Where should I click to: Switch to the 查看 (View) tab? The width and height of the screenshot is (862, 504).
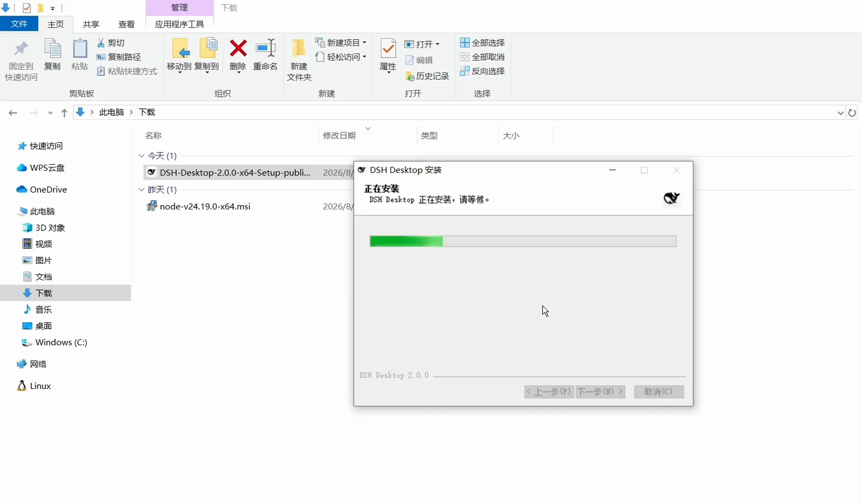(127, 24)
